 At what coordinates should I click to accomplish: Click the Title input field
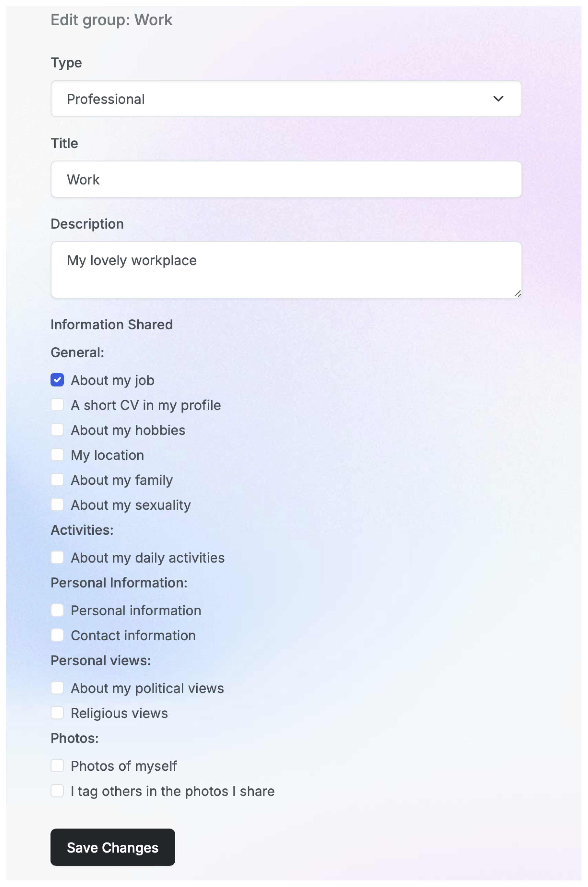[286, 179]
